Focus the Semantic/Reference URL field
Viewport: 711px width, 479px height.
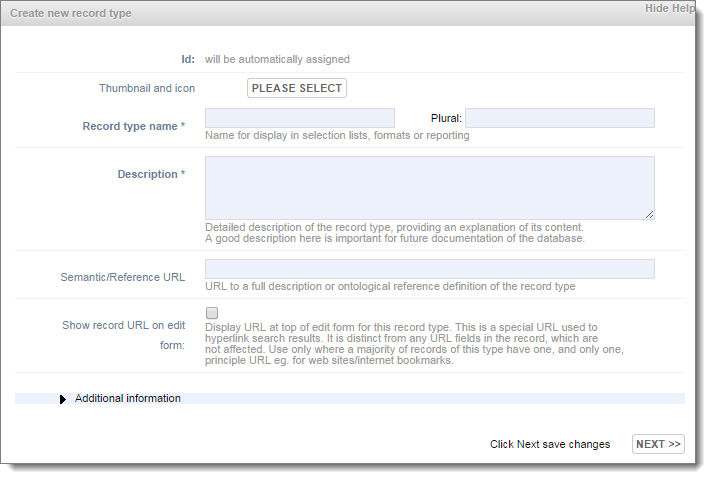point(429,269)
